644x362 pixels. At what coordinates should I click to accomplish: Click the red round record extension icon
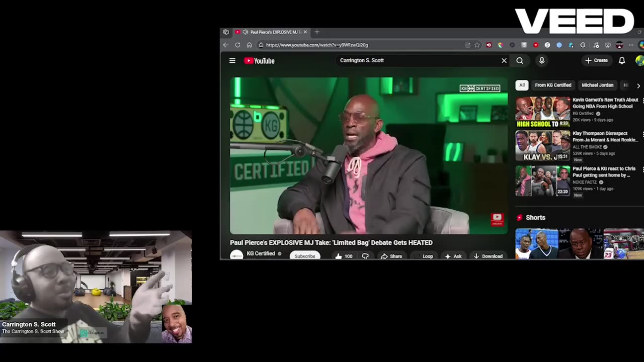tap(536, 45)
